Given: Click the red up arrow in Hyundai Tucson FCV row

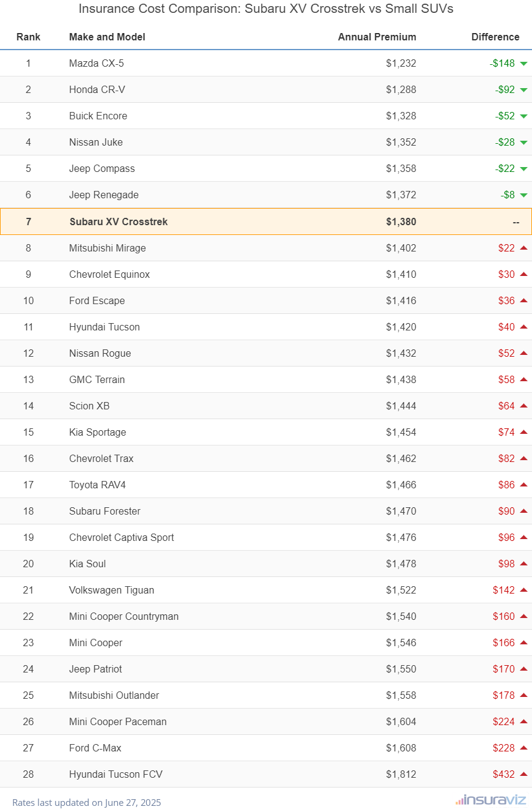Looking at the screenshot, I should tap(523, 774).
